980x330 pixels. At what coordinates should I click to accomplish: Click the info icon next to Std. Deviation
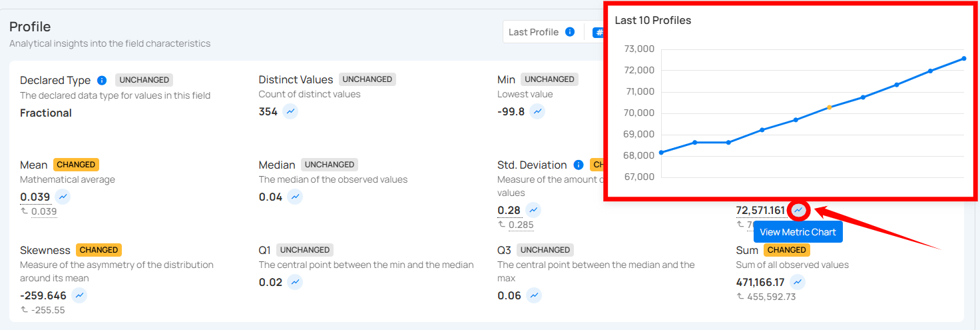tap(579, 165)
